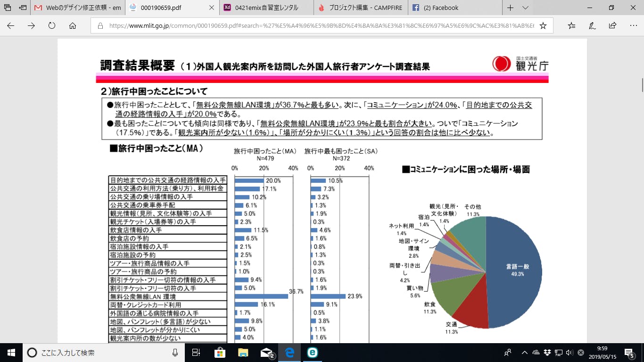644x362 pixels.
Task: Set aside the open tabs
Action: [23, 8]
